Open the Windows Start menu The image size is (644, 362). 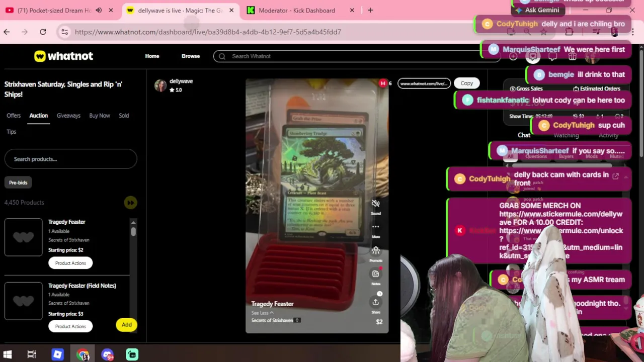tap(8, 354)
